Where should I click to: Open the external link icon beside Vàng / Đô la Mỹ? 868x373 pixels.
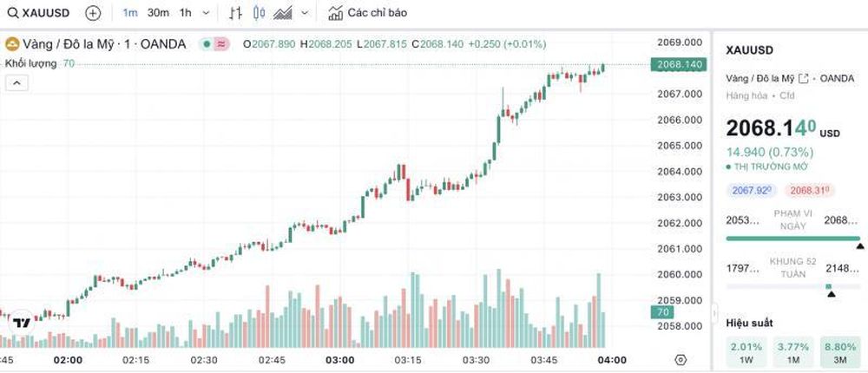pyautogui.click(x=804, y=79)
